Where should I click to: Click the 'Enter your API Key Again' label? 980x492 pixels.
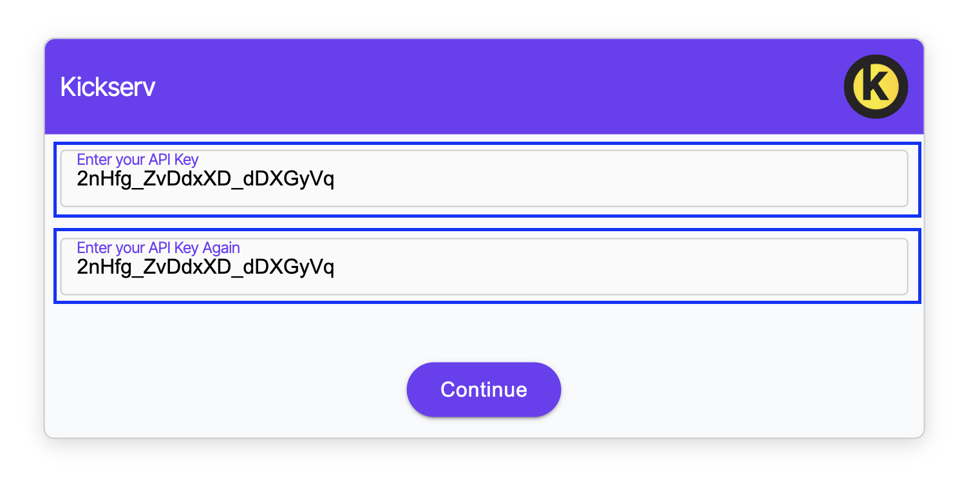[x=158, y=247]
